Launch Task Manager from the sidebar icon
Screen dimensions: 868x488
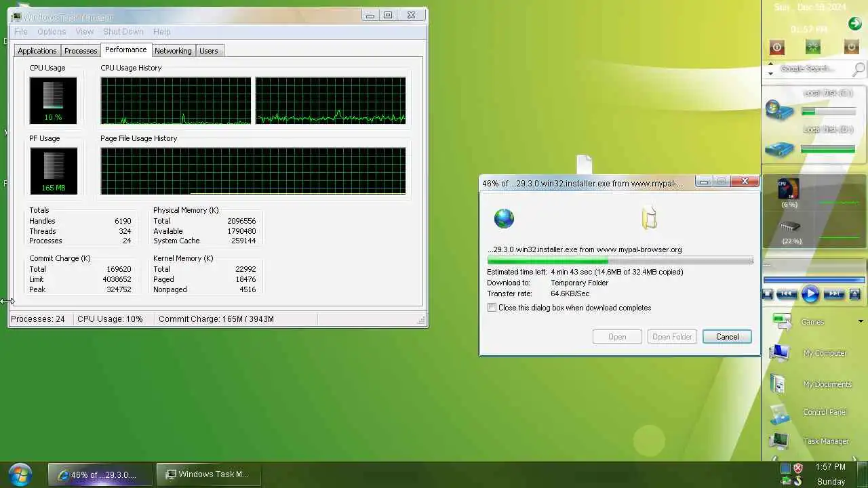(778, 441)
